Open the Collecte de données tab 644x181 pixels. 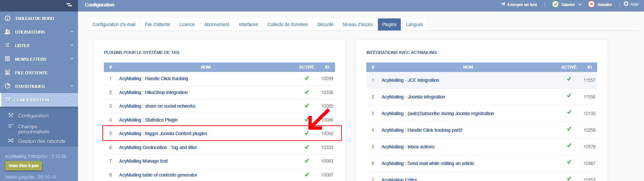tap(288, 24)
